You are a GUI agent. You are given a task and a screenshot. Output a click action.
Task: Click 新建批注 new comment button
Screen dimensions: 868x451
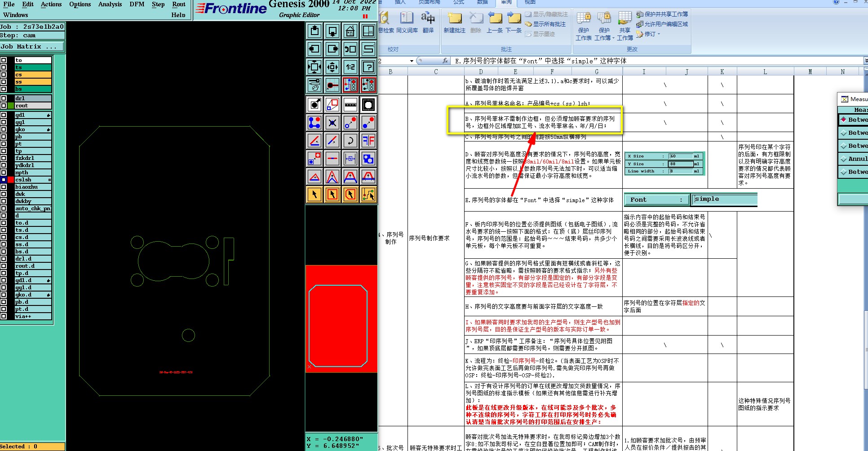[454, 23]
